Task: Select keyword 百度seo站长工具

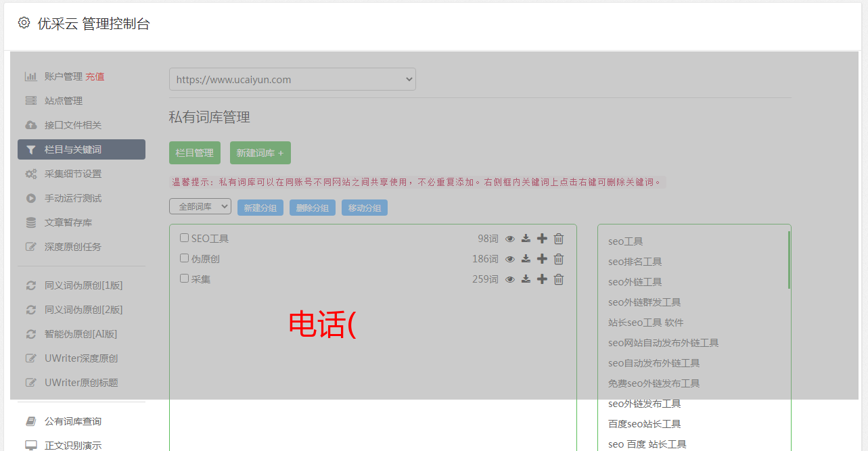Action: pyautogui.click(x=644, y=424)
